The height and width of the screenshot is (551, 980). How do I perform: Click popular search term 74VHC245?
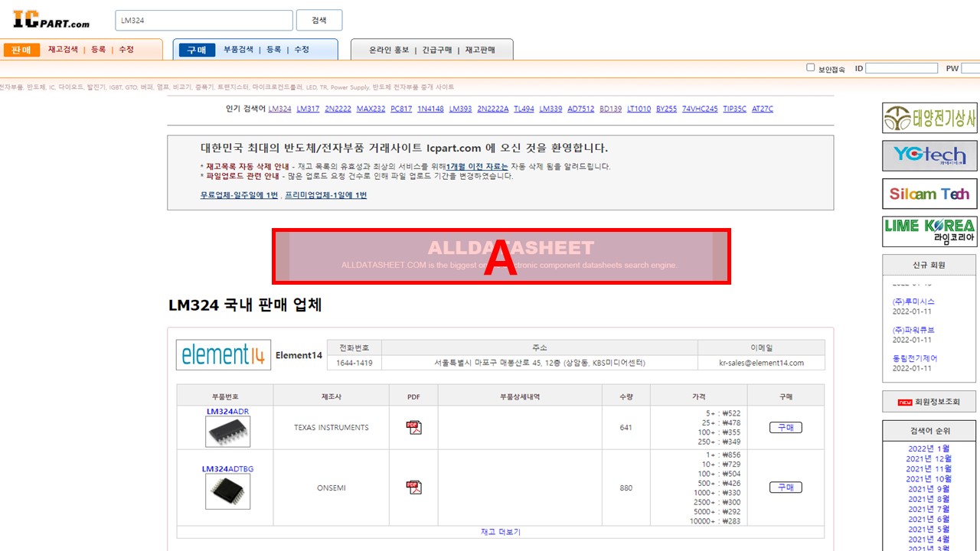point(700,109)
